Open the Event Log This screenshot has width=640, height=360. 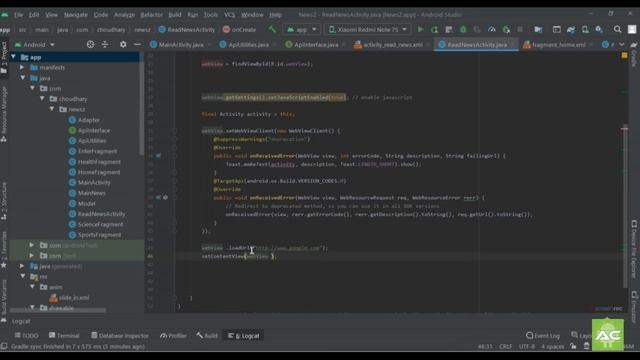[x=543, y=336]
